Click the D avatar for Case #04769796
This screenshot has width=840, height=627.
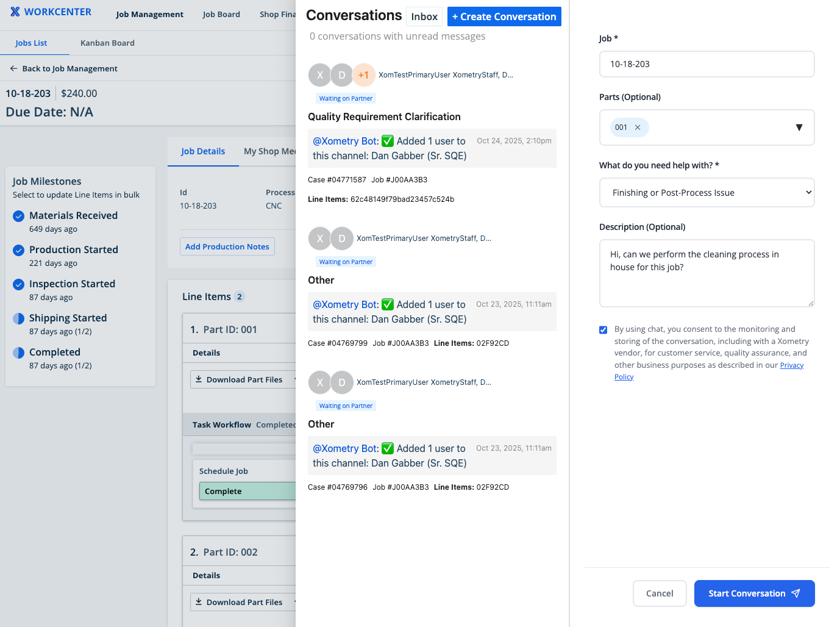342,382
